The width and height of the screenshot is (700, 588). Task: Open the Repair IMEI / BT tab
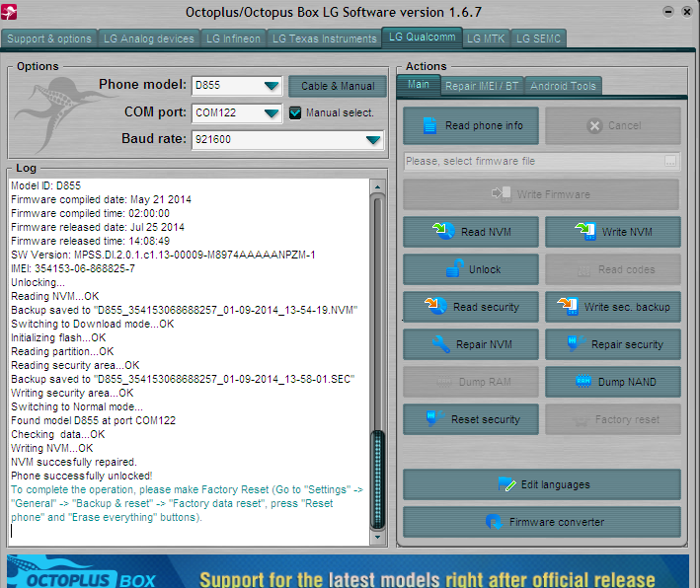point(482,86)
